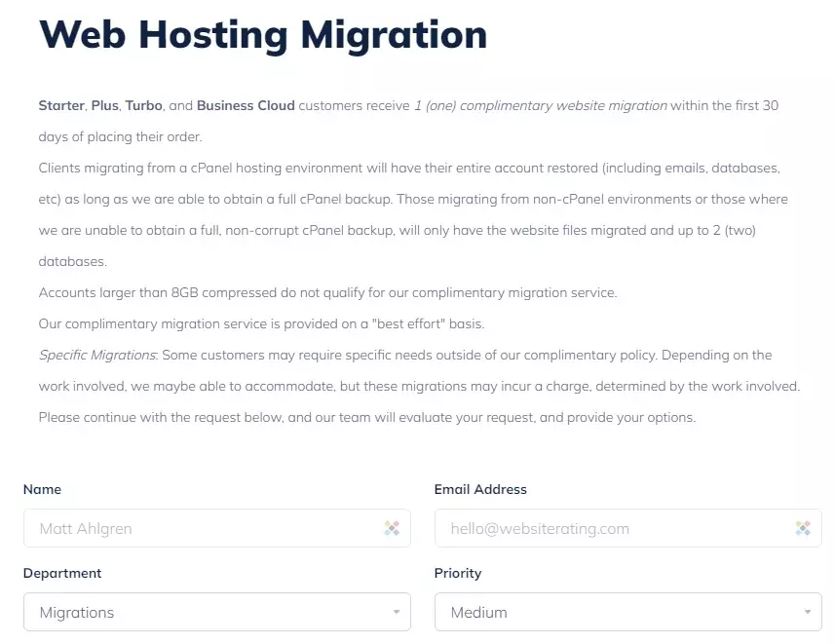Select the Migrations value in Department
Image resolution: width=835 pixels, height=644 pixels.
[x=76, y=612]
